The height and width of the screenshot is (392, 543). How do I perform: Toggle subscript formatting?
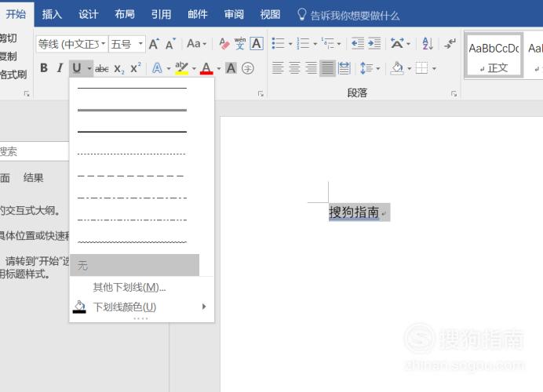[118, 68]
